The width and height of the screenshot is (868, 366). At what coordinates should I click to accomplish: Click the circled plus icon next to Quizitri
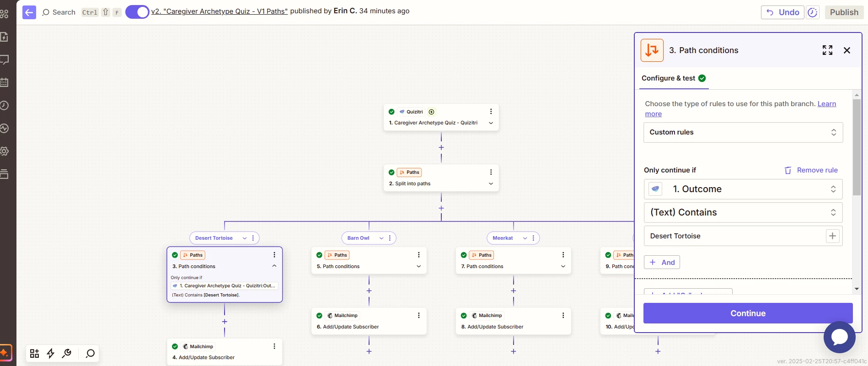(432, 112)
